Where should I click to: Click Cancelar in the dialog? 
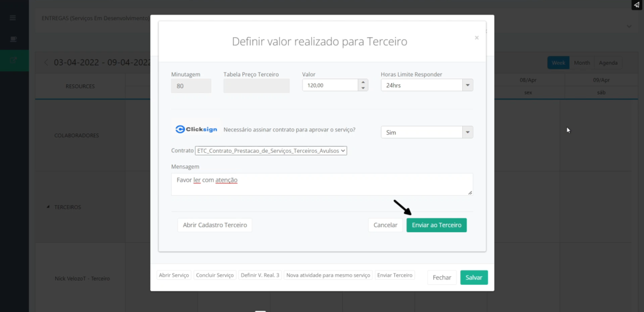[385, 225]
